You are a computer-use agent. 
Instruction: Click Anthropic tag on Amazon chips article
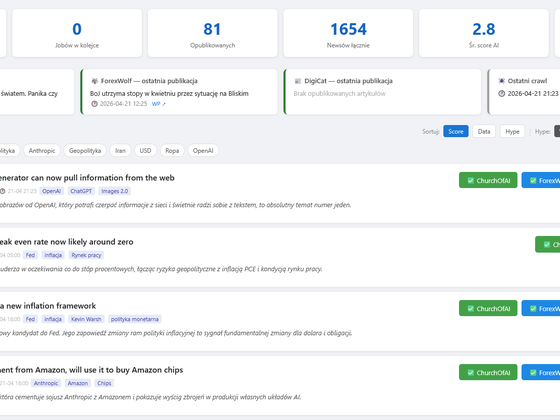tap(46, 383)
